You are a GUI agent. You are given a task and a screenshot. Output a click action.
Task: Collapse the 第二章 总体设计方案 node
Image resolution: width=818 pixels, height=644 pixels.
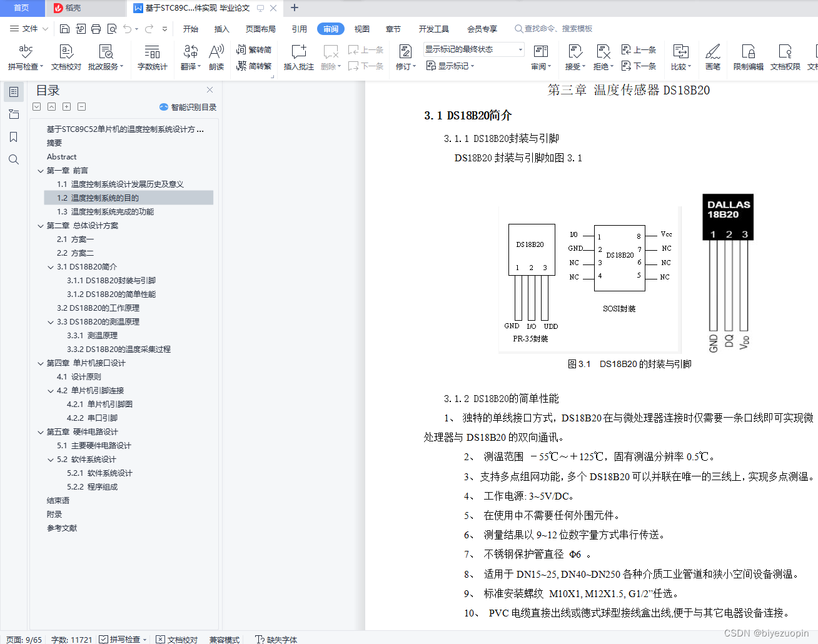pos(41,226)
